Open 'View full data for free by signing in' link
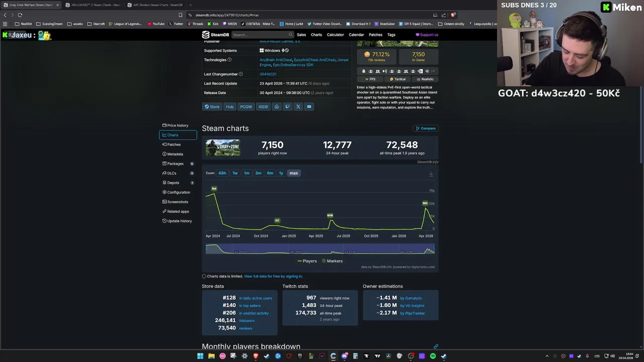This screenshot has height=362, width=644. pyautogui.click(x=273, y=276)
